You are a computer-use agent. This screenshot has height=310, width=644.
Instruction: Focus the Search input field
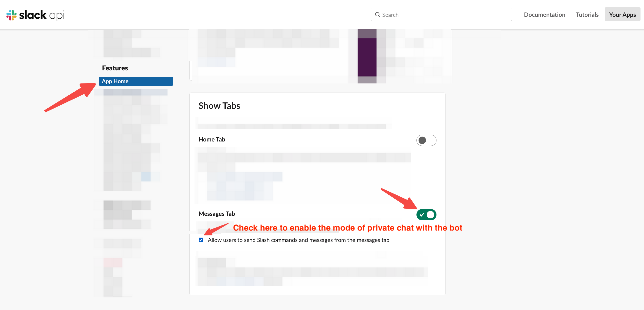[441, 14]
